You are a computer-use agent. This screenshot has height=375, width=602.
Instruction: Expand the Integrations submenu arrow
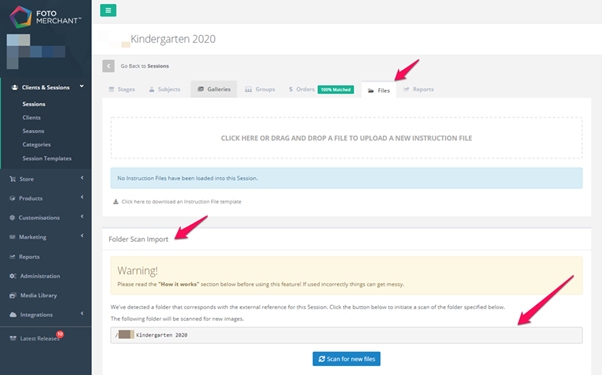[x=82, y=314]
